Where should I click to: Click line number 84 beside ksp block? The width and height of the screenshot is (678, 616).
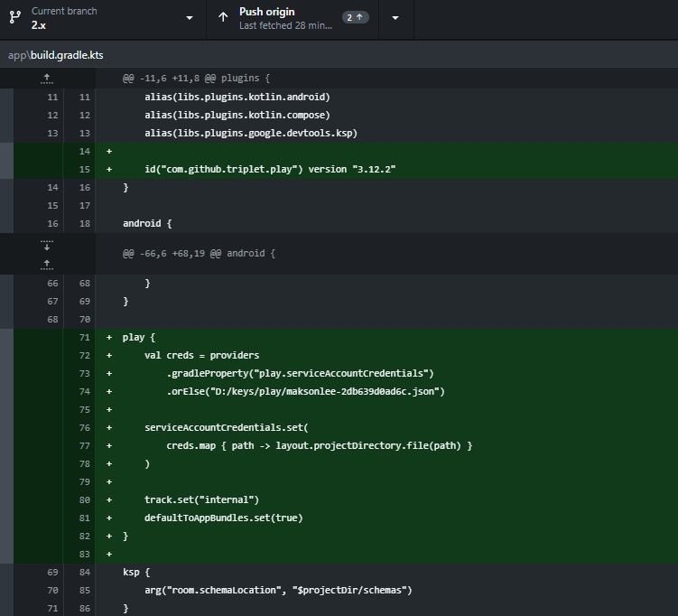[x=84, y=572]
